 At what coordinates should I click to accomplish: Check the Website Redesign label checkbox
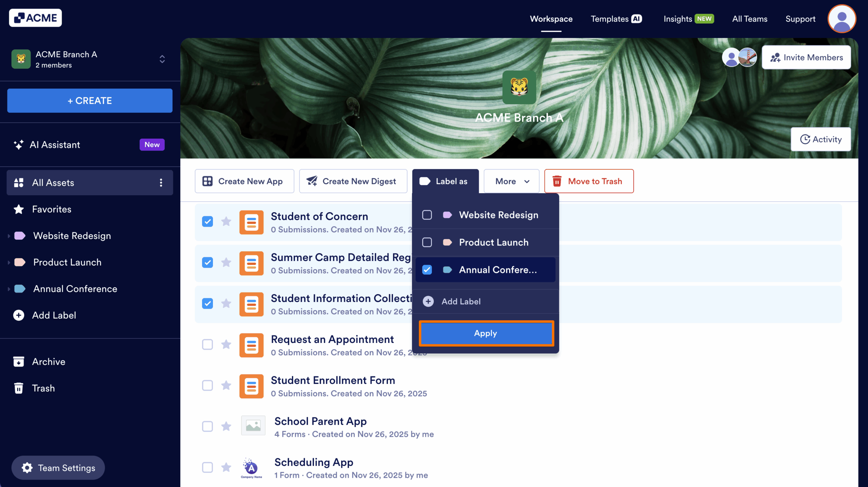tap(427, 215)
